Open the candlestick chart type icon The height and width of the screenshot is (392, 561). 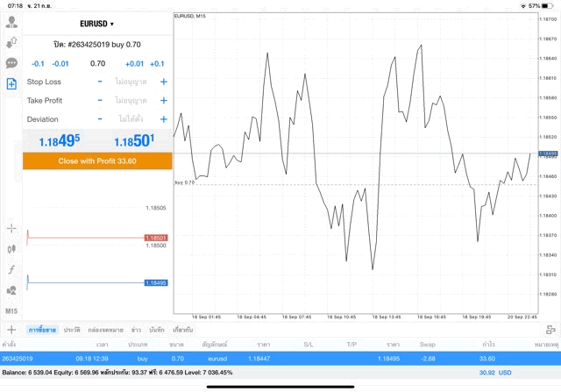(11, 249)
